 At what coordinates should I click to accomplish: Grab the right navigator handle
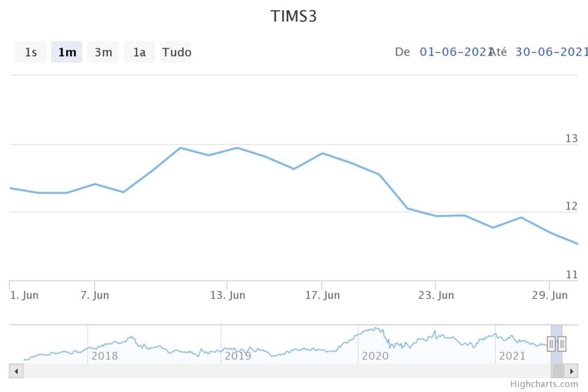(562, 344)
